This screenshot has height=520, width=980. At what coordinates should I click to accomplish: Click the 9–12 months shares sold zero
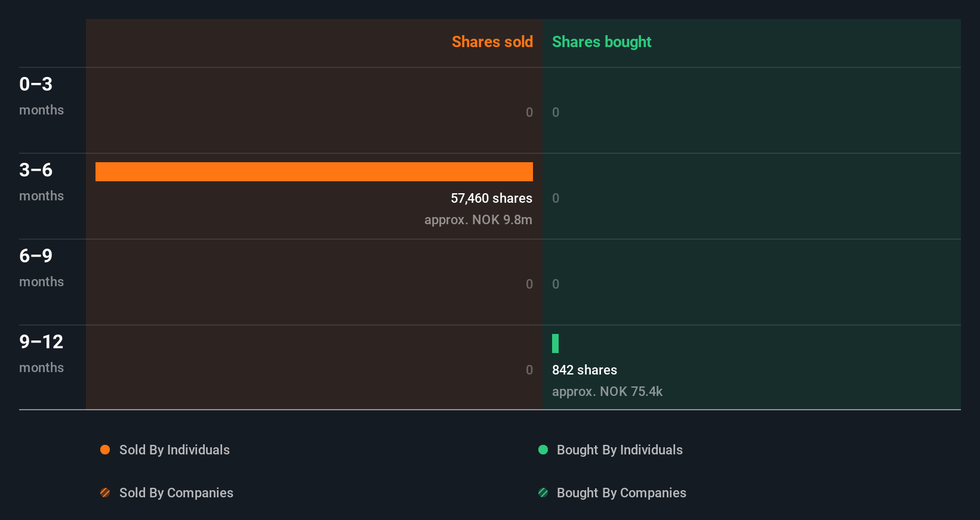coord(529,370)
